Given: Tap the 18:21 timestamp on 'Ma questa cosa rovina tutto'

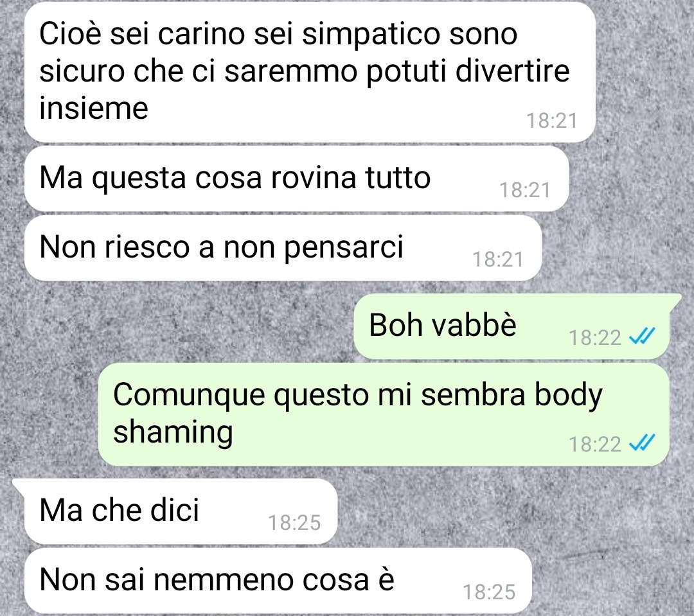Looking at the screenshot, I should (525, 190).
